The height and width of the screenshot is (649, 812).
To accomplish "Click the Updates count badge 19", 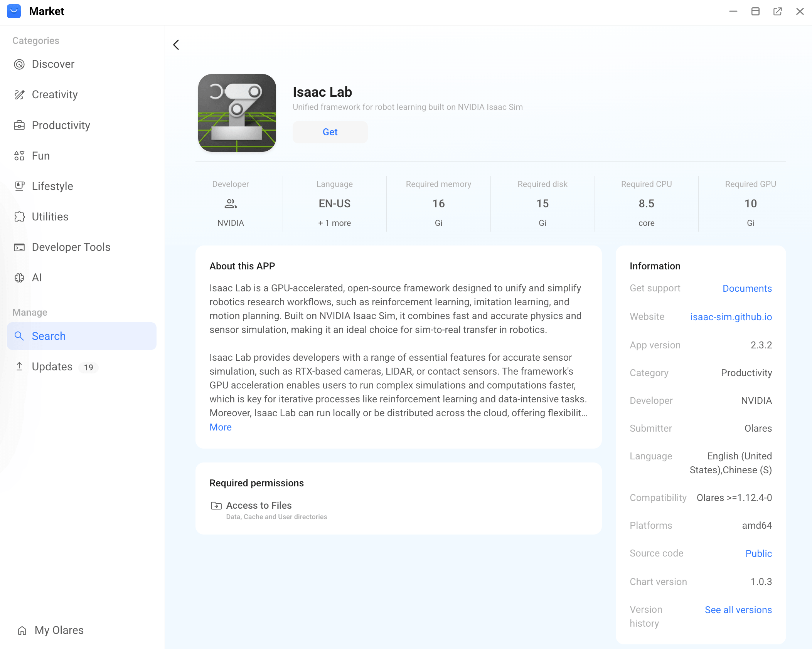I will [89, 367].
